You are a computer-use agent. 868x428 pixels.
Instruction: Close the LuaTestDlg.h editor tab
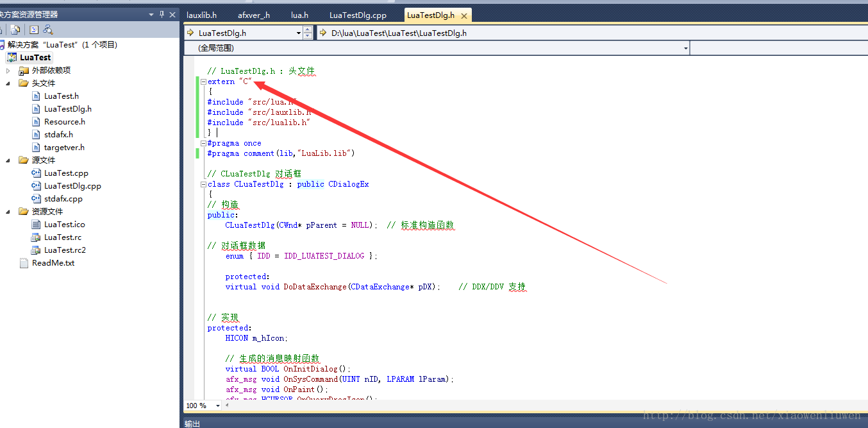coord(463,15)
